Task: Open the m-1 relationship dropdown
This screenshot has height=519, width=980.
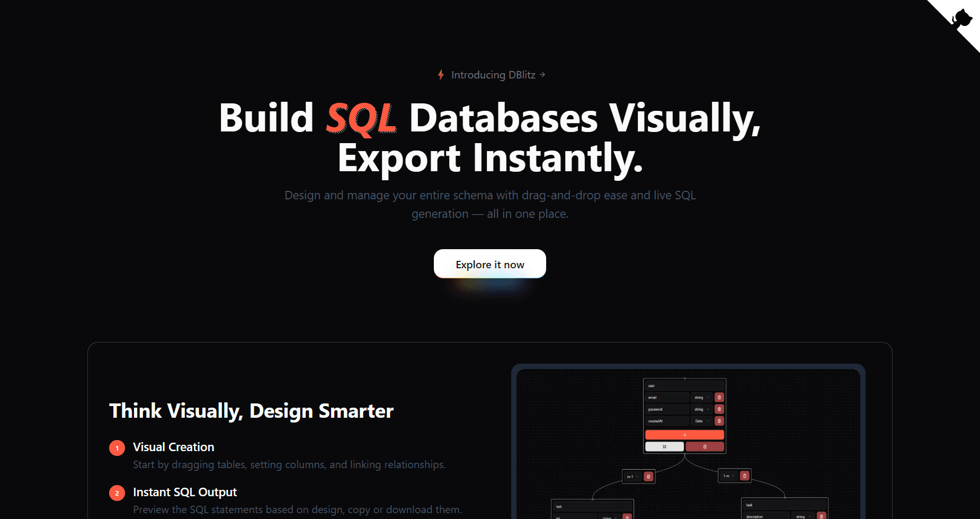Action: (632, 477)
